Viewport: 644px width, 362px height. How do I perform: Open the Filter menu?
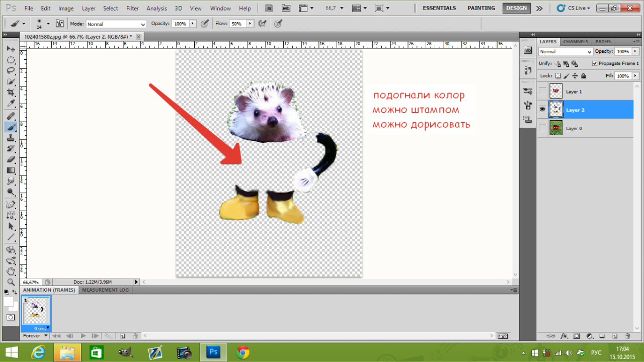pos(133,9)
